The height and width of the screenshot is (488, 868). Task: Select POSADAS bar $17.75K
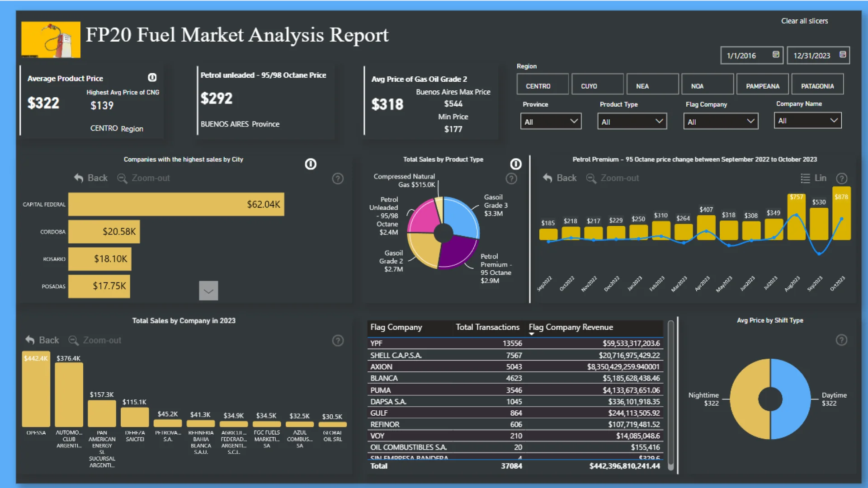point(99,286)
